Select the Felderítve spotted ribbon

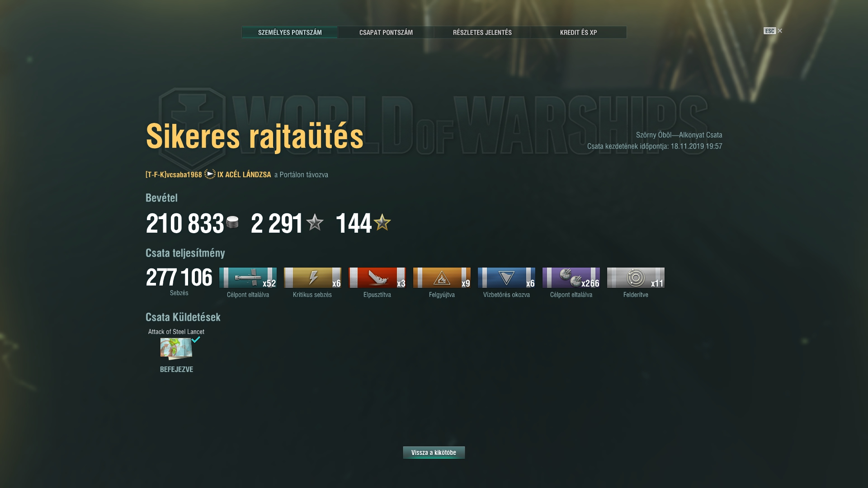tap(636, 277)
